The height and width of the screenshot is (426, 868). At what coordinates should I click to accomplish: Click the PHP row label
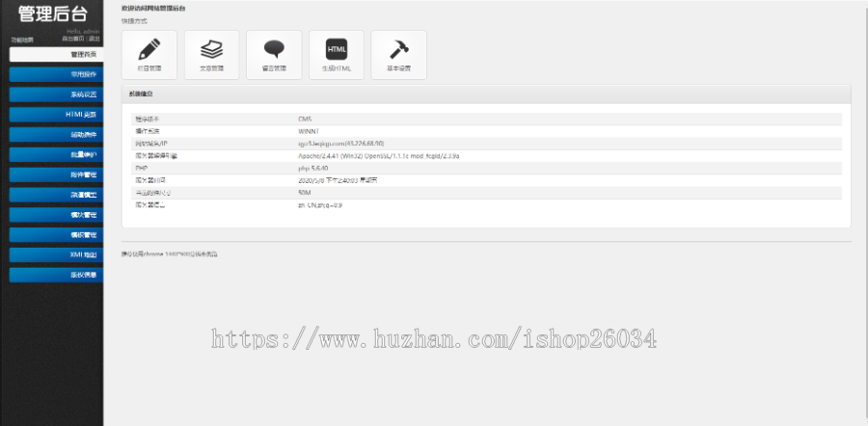point(141,169)
